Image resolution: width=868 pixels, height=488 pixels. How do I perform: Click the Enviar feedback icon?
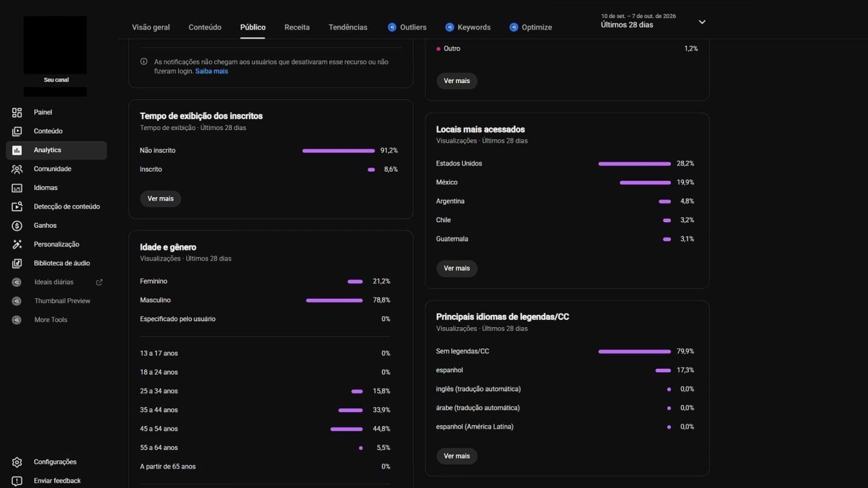click(x=17, y=481)
